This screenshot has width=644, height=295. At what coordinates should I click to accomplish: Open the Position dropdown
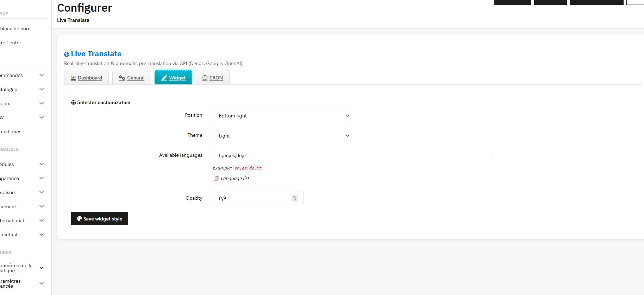(282, 115)
